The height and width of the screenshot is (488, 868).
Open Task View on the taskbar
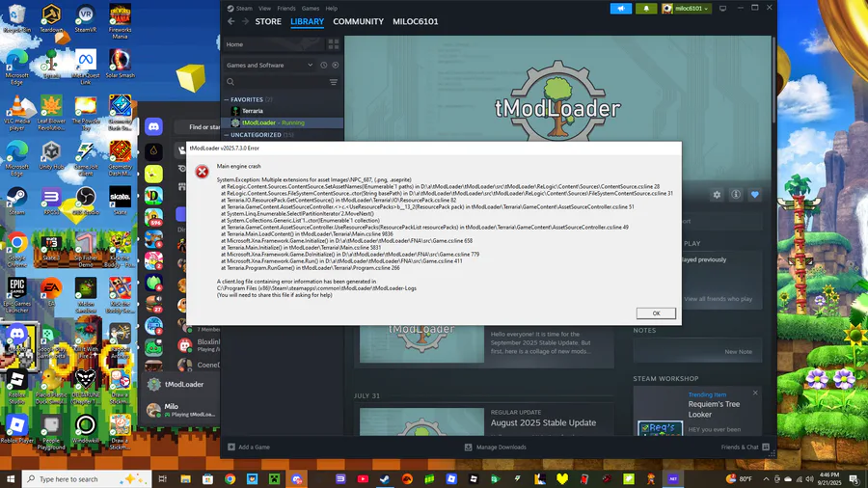(163, 479)
